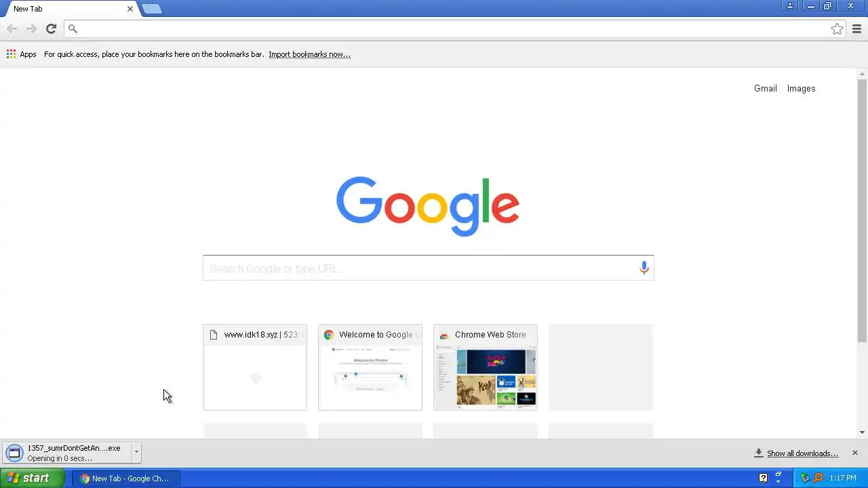Click the downloaded exe file icon
This screenshot has height=488, width=868.
(14, 453)
